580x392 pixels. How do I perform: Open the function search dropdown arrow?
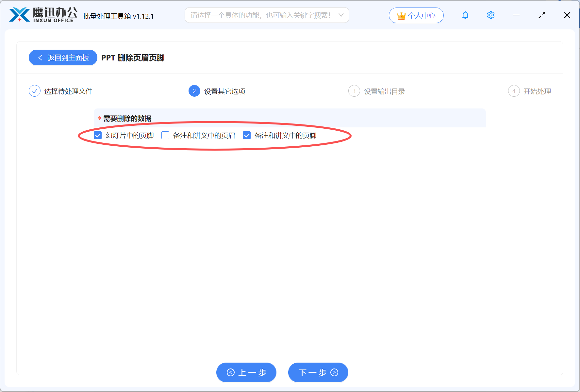click(341, 15)
